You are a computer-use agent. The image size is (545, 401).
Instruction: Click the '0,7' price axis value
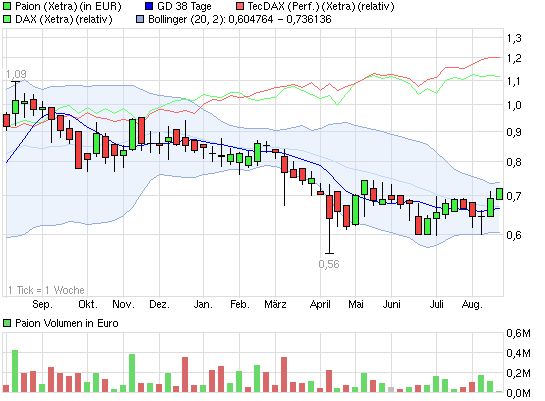[514, 196]
